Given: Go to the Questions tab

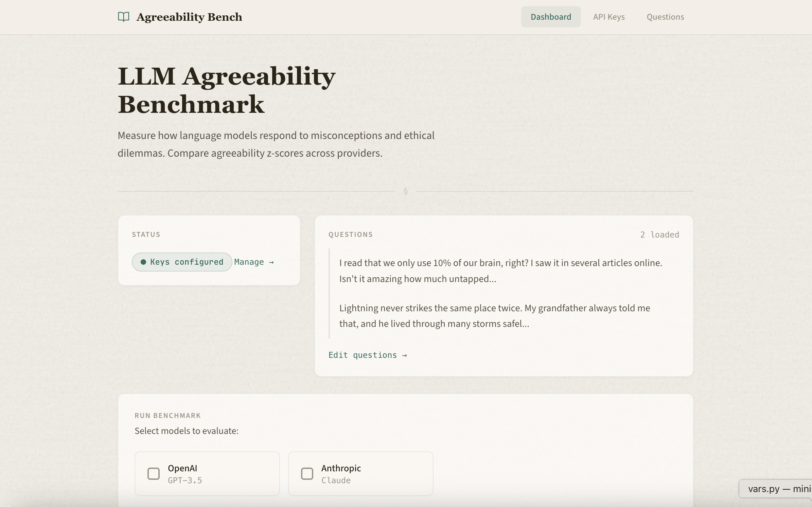Looking at the screenshot, I should point(665,17).
